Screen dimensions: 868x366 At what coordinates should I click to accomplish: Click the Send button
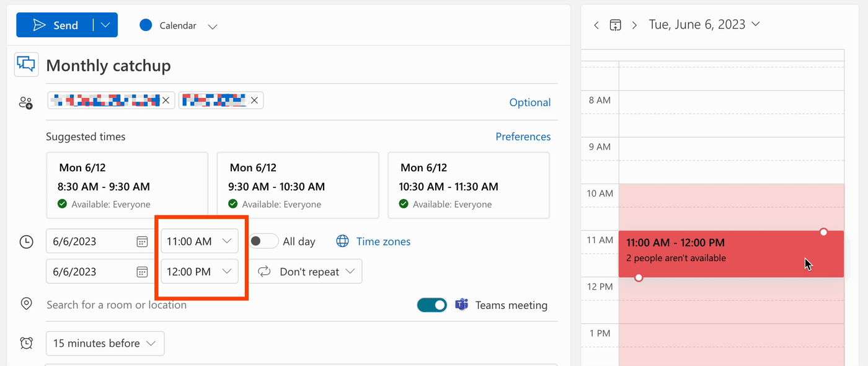[56, 25]
